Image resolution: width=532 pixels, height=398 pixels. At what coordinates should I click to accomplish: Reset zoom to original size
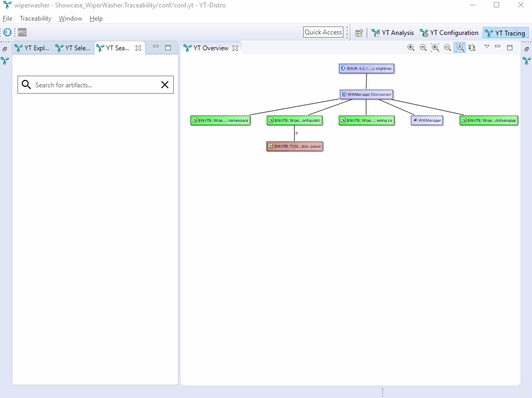pyautogui.click(x=447, y=48)
